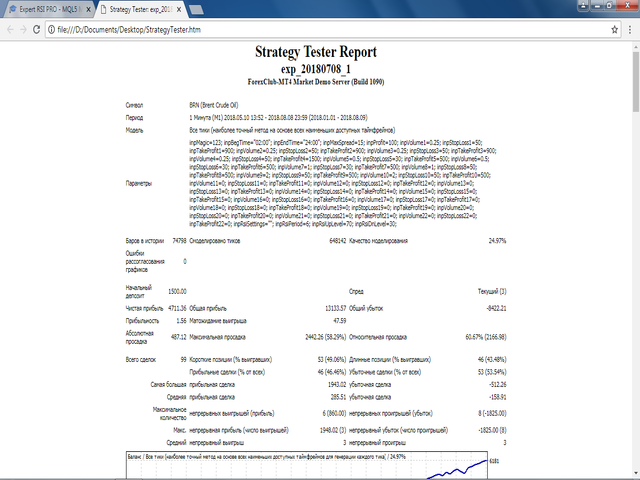The height and width of the screenshot is (480, 640).
Task: Go forward with the browser forward arrow
Action: coord(23,29)
